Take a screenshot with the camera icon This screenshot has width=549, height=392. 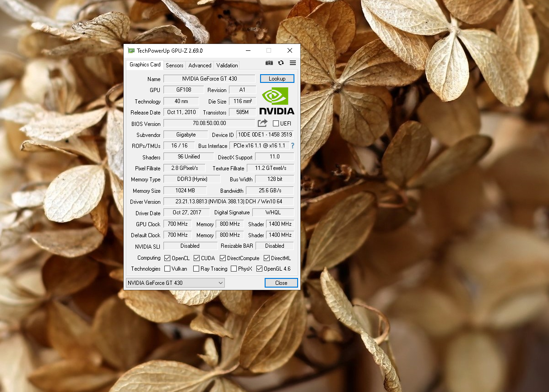(x=269, y=63)
